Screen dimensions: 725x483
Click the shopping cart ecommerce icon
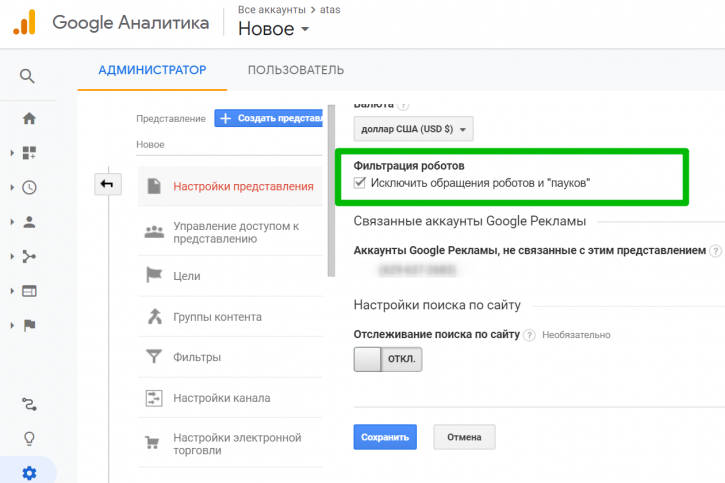tap(152, 443)
